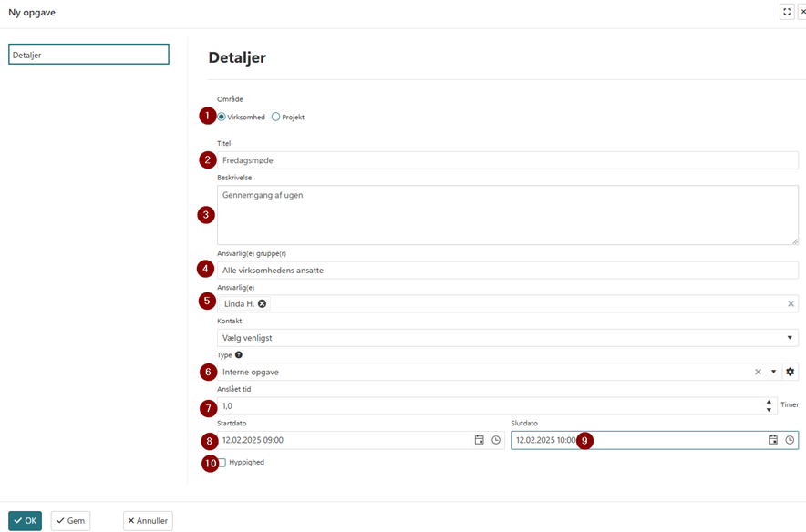Viewport: 806px width, 532px height.
Task: Enable the Hyppighed checkbox
Action: click(222, 463)
